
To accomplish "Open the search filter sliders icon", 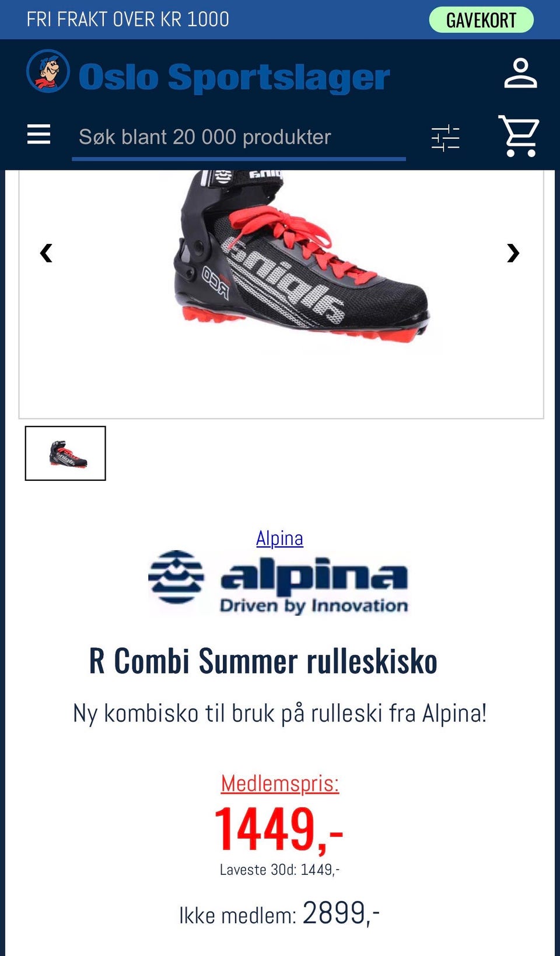I will 446,138.
